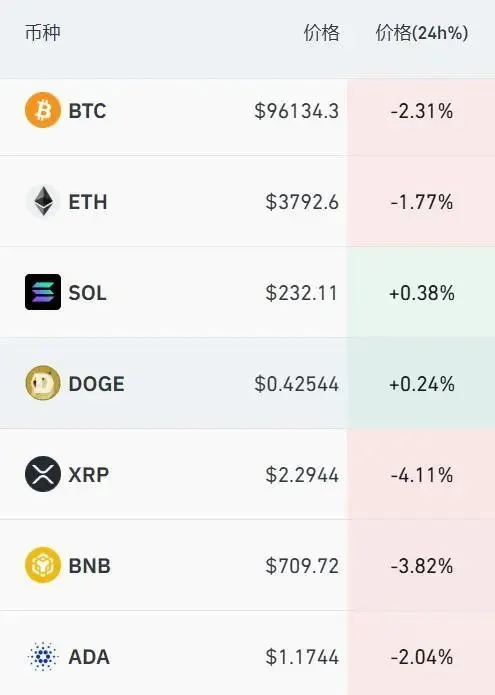Open the ADA ticker label

(89, 657)
